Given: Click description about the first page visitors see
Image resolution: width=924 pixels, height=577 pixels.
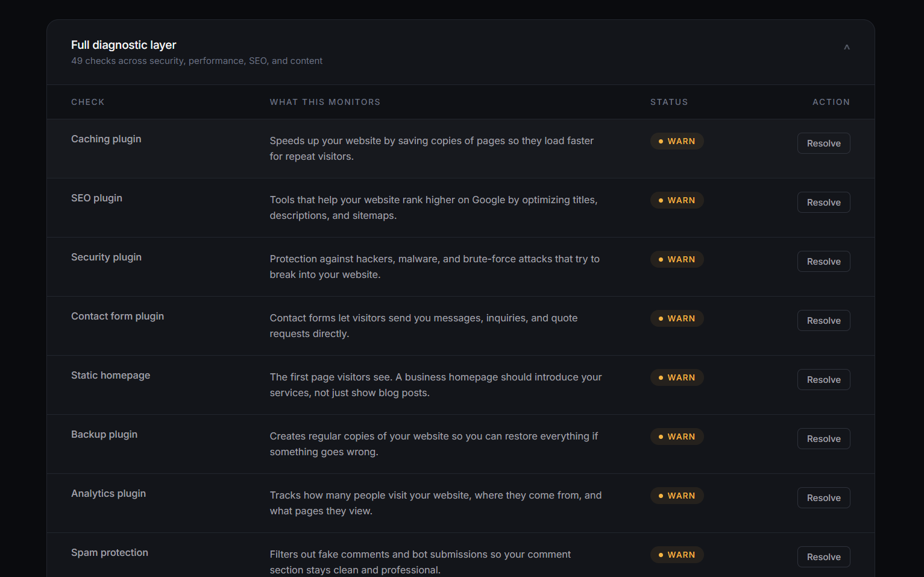Looking at the screenshot, I should [x=436, y=385].
